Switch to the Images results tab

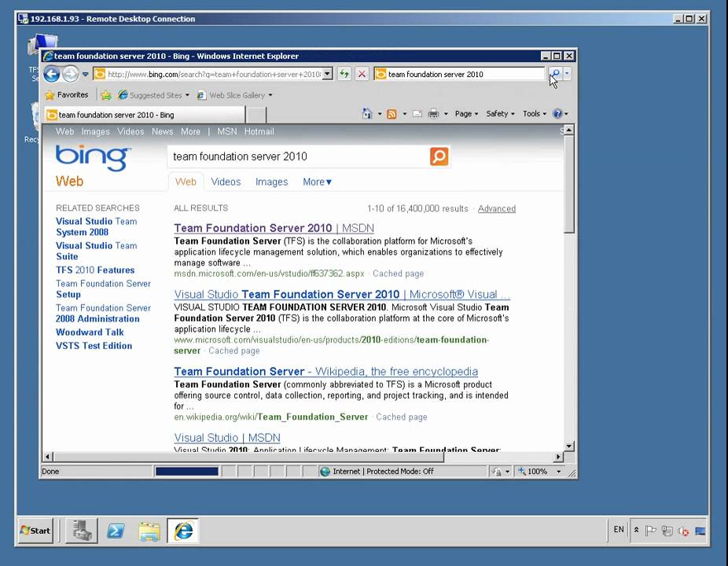[x=271, y=182]
